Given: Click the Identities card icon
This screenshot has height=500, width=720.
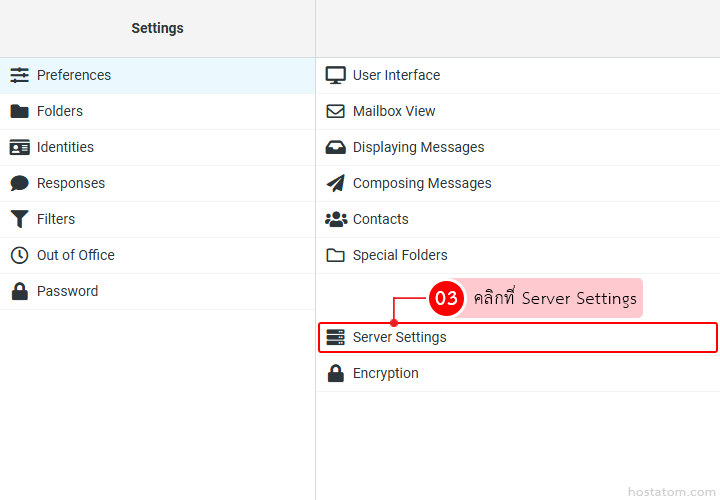Looking at the screenshot, I should click(x=19, y=147).
